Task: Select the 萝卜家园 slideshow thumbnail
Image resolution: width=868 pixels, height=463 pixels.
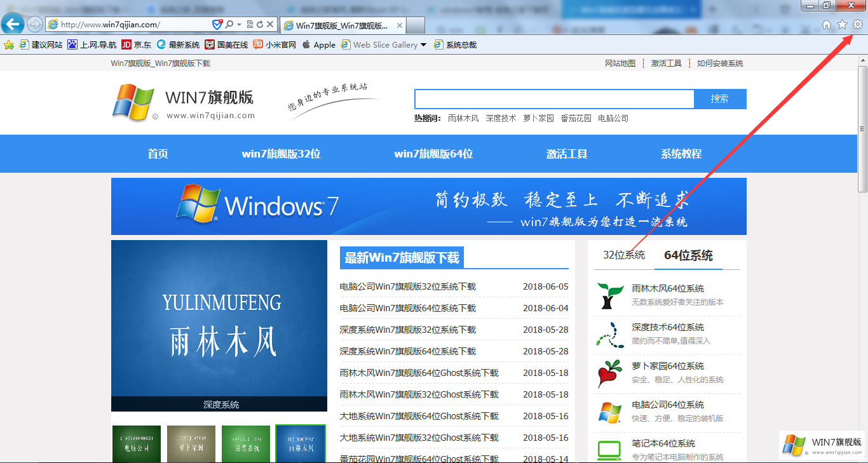Action: (191, 444)
